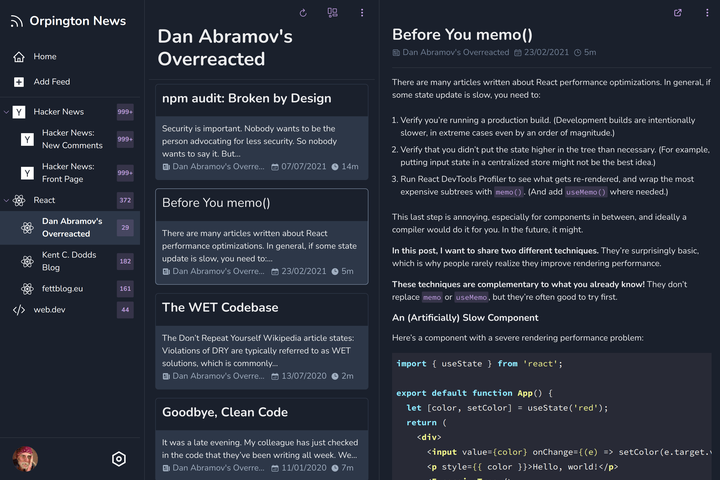Collapse the Hacker News folder chevron
The height and width of the screenshot is (480, 720).
point(6,112)
